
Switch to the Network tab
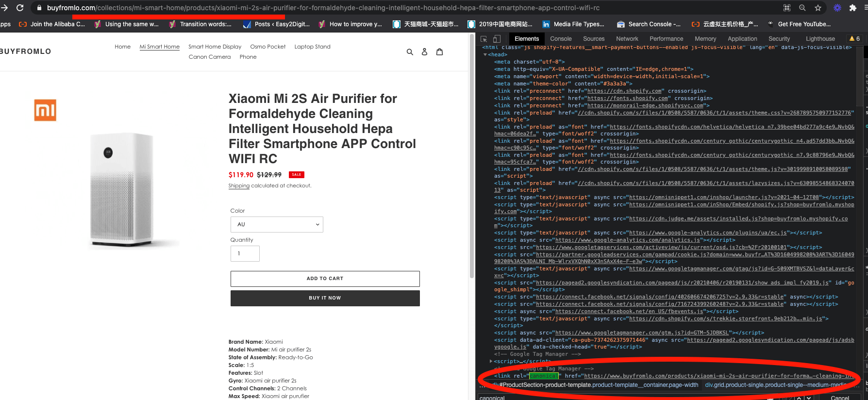(x=627, y=39)
